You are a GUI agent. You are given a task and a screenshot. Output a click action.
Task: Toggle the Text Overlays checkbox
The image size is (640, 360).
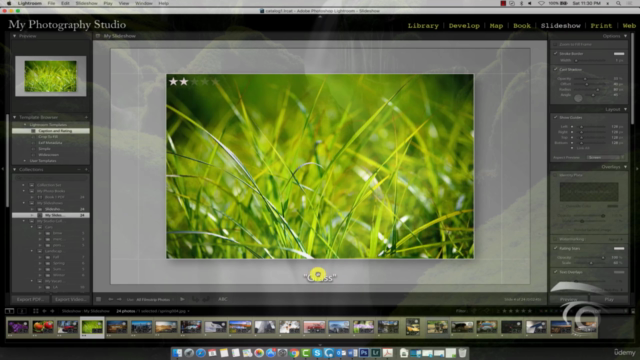coord(556,272)
